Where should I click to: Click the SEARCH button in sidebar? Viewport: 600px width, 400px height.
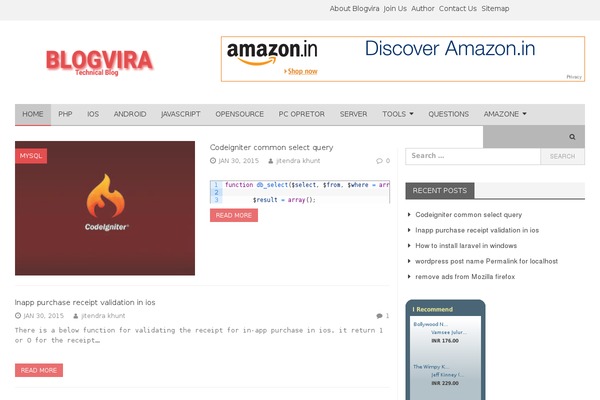(x=562, y=156)
